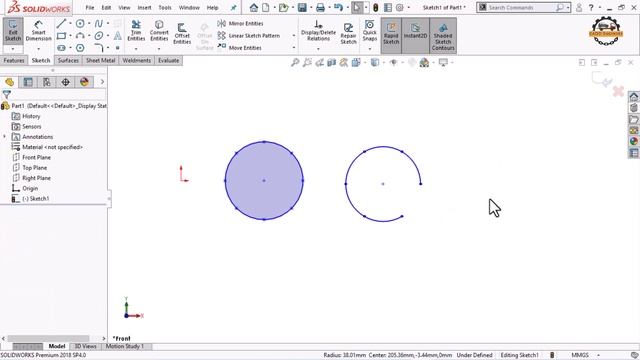Open the ConfigurationManager tab icon
This screenshot has width=640, height=360.
47,82
